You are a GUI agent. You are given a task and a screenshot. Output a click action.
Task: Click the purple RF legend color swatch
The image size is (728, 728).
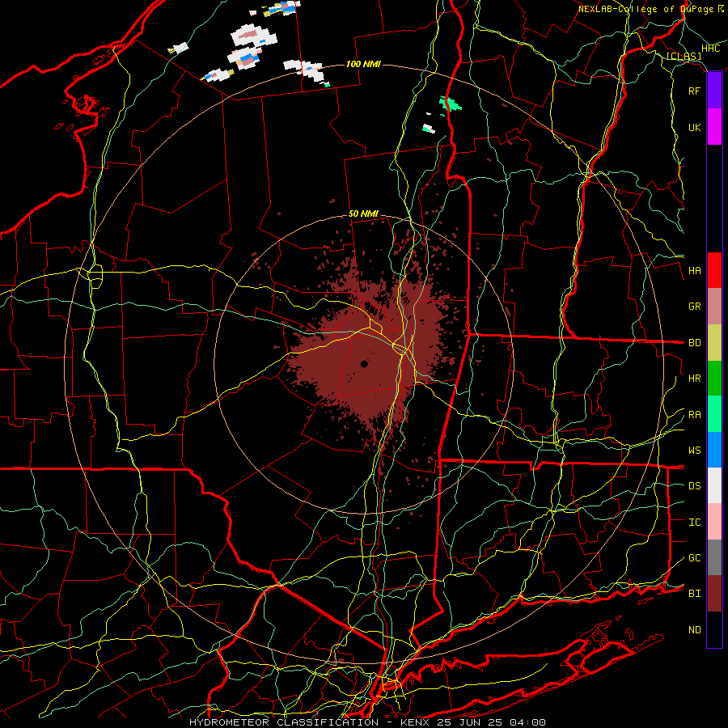tap(714, 91)
